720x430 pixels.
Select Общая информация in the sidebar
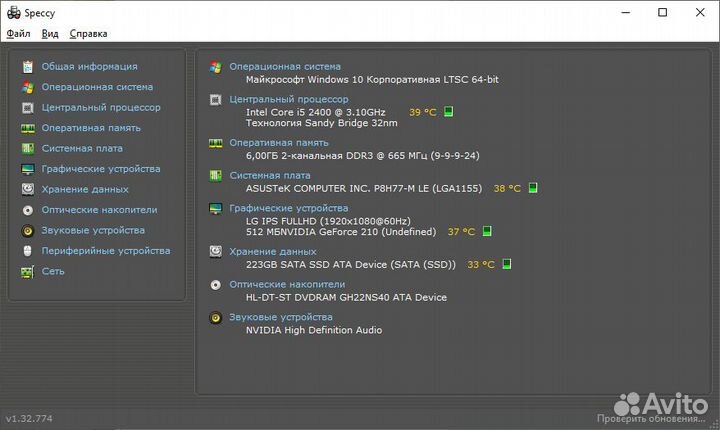point(90,67)
